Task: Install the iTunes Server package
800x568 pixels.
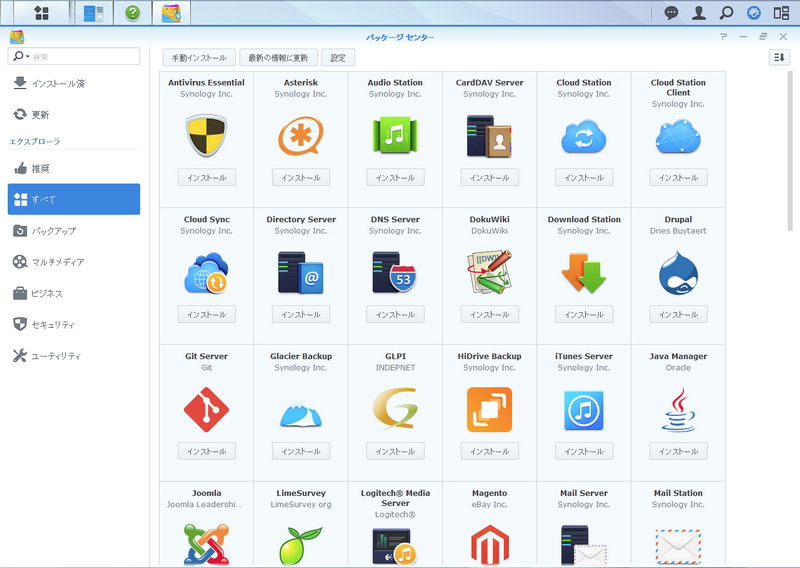Action: (x=584, y=451)
